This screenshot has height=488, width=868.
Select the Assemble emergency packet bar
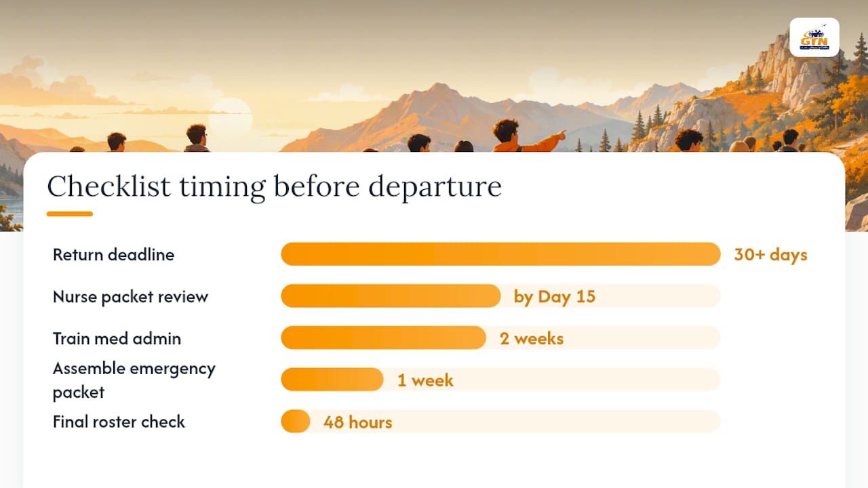(500, 380)
